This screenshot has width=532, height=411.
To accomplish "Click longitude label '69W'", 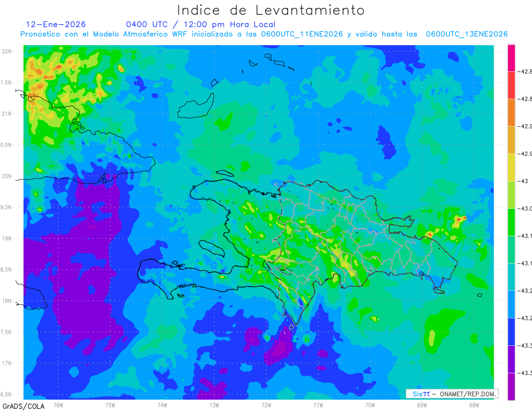I will point(422,405).
